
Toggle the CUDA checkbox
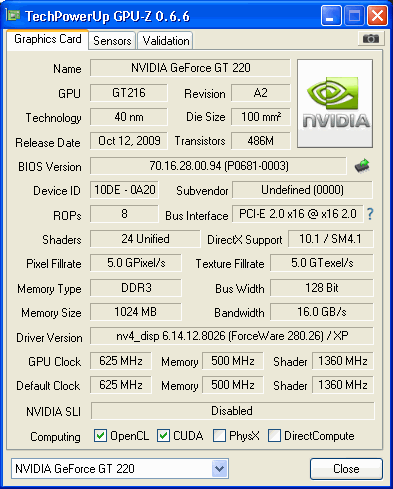point(163,435)
